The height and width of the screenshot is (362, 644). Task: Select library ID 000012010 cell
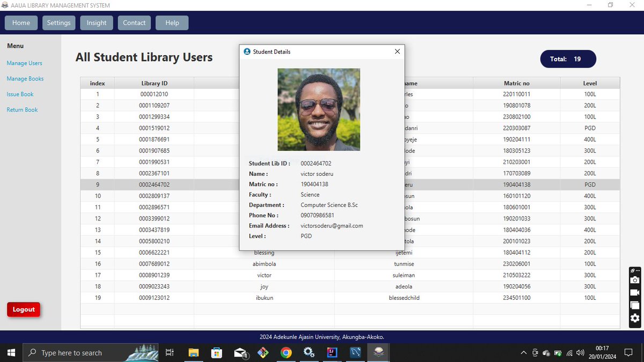tap(154, 94)
